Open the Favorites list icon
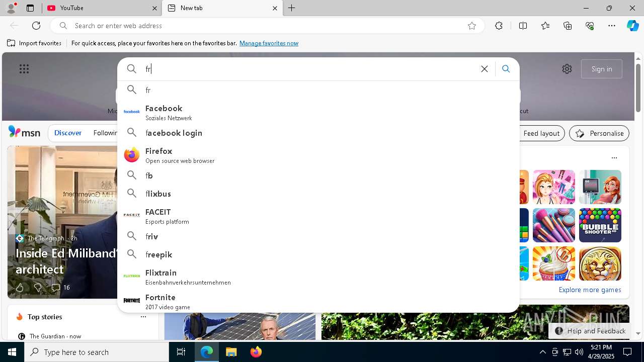This screenshot has height=362, width=644. click(545, 26)
